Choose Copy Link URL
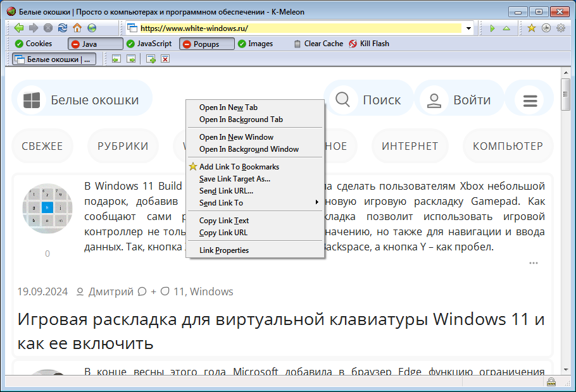 tap(255, 233)
